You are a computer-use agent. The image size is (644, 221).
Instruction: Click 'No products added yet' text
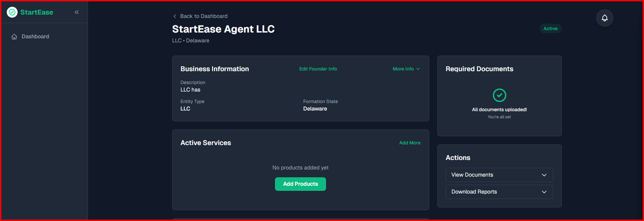tap(300, 168)
